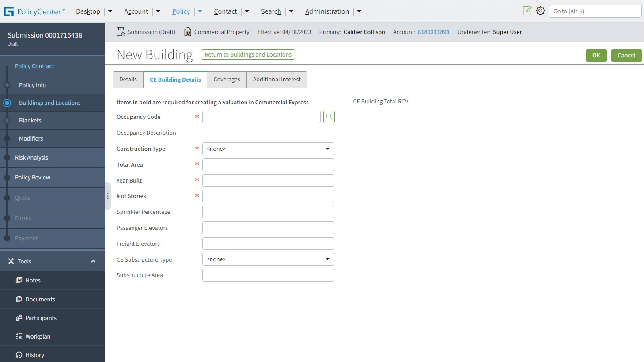
Task: Switch to the Coverages tab
Action: (227, 80)
